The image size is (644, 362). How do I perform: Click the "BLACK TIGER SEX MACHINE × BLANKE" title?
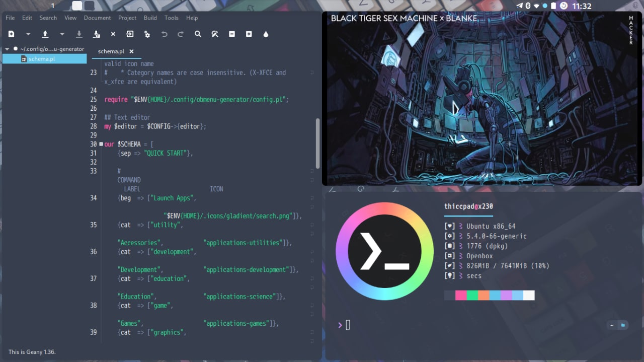pyautogui.click(x=404, y=19)
